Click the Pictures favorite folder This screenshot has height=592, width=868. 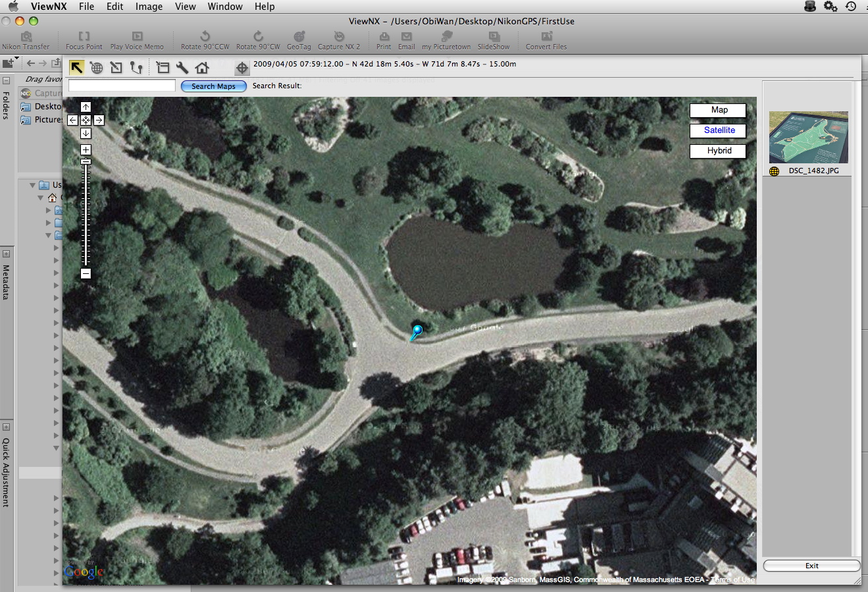coord(41,120)
